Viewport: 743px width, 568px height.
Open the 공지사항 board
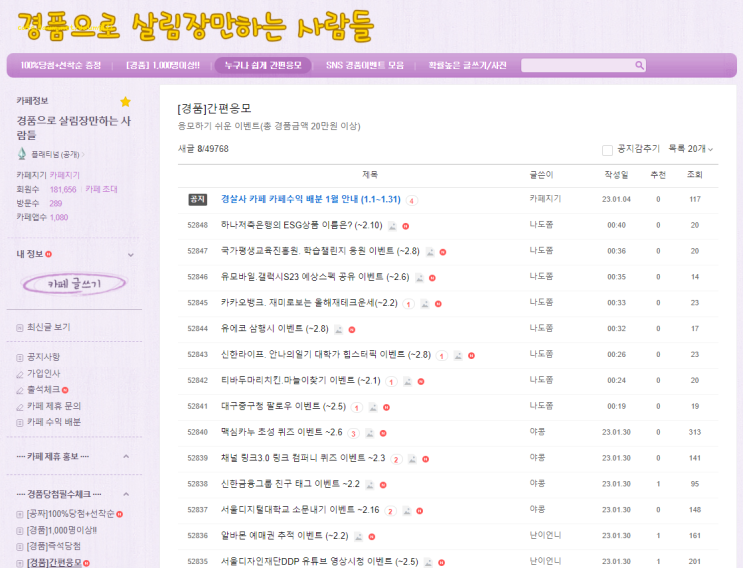(x=44, y=357)
